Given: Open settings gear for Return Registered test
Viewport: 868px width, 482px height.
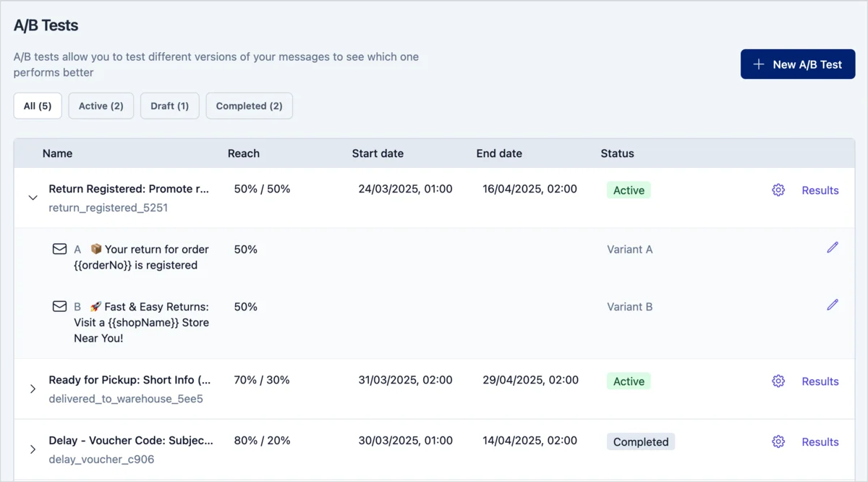Looking at the screenshot, I should coord(778,190).
